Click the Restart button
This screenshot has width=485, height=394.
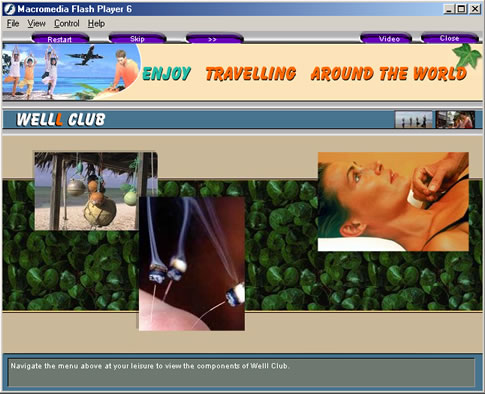[x=60, y=39]
